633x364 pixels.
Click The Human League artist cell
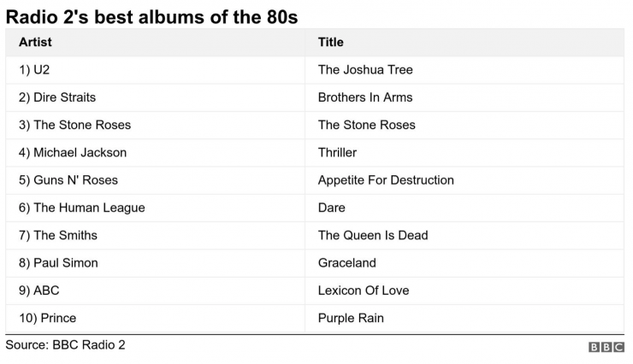coord(81,208)
